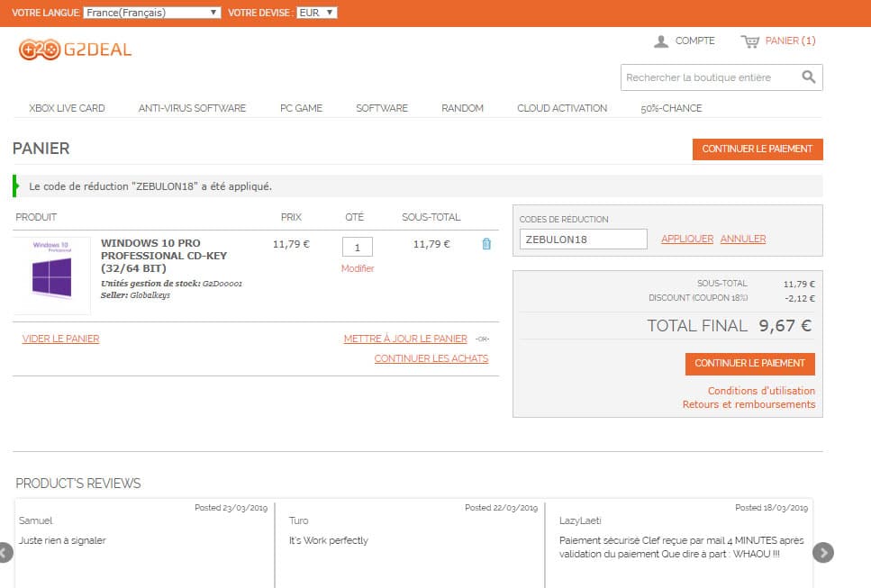Open the Random category
The image size is (871, 588).
[462, 108]
